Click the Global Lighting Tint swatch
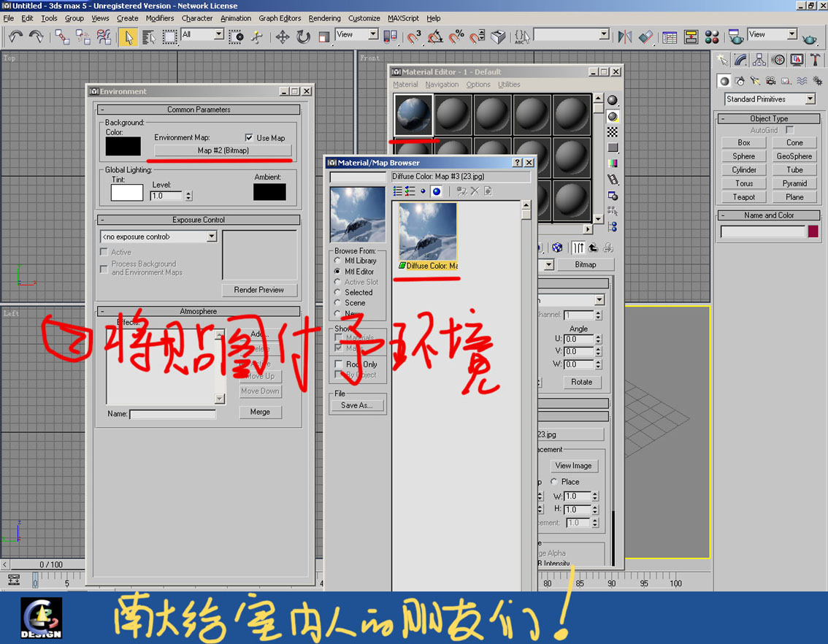828x644 pixels. pos(127,192)
